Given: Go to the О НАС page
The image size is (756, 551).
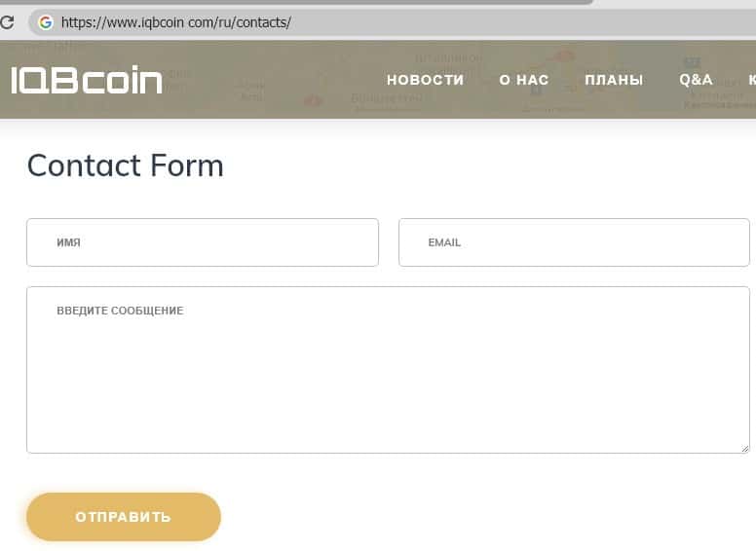Looking at the screenshot, I should pyautogui.click(x=524, y=80).
